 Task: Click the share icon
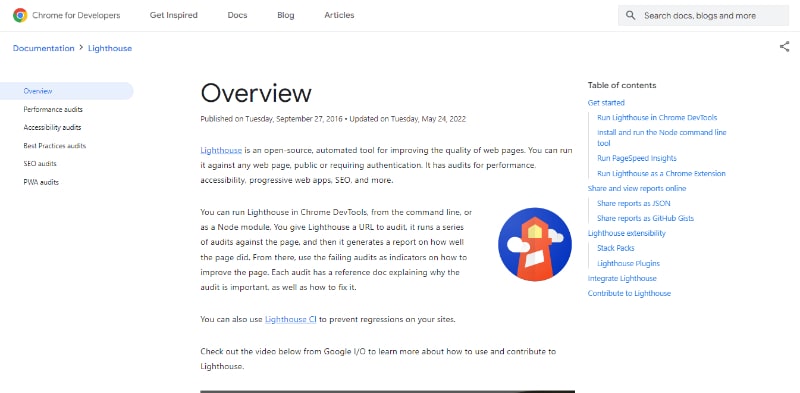(x=784, y=47)
